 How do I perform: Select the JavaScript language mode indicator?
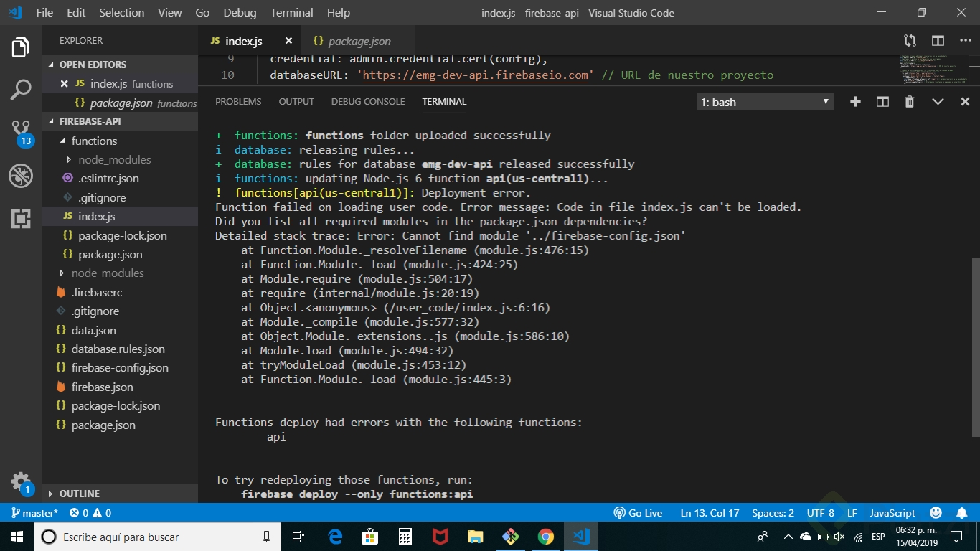[891, 512]
